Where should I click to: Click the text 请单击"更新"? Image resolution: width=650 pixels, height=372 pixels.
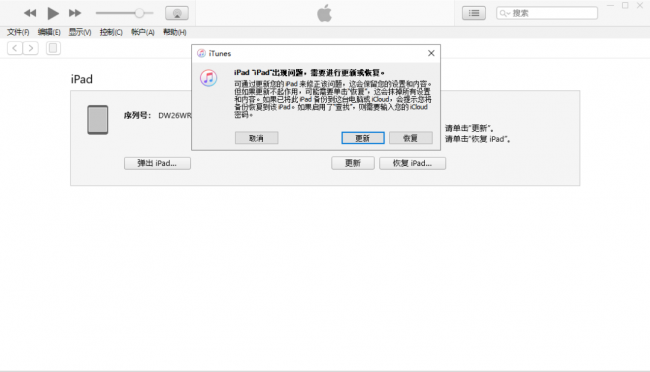(x=469, y=128)
